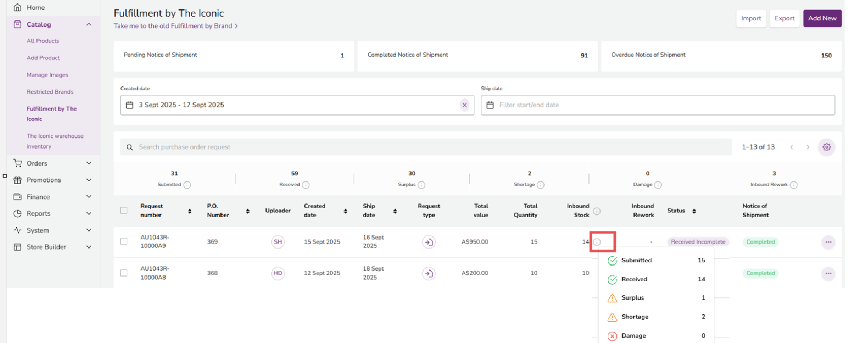Click the request type icon for P.O. 368

[429, 273]
